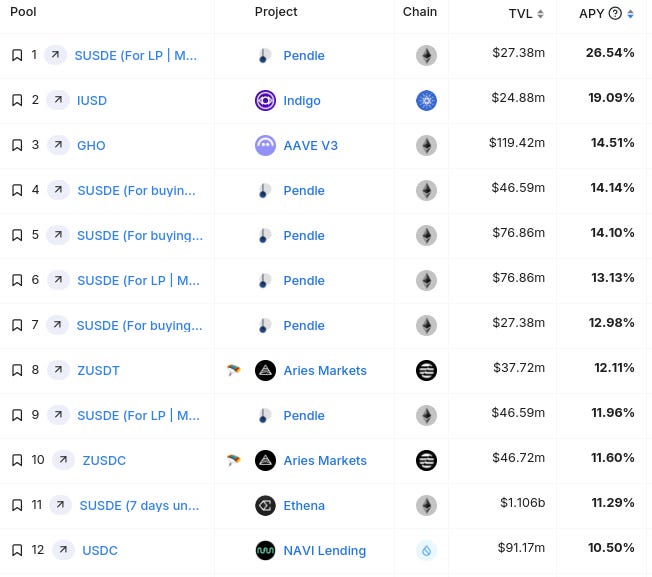Click the NAVI Lending logo
This screenshot has height=577, width=652.
pyautogui.click(x=265, y=550)
